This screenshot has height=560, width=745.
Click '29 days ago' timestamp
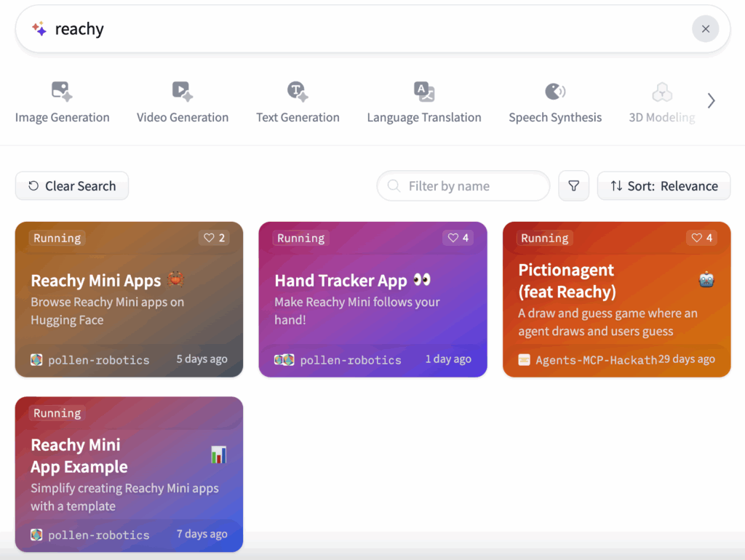tap(687, 359)
